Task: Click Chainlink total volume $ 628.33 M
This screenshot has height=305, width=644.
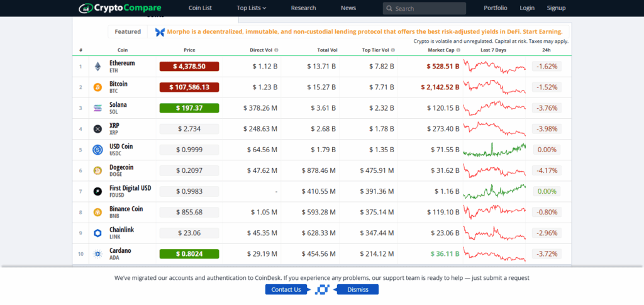Action: 319,233
